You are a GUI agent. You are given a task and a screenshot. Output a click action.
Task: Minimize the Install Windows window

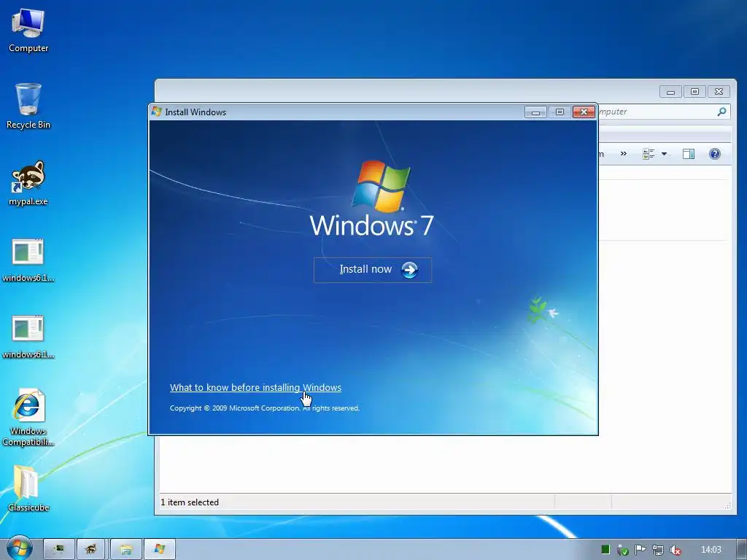(535, 112)
